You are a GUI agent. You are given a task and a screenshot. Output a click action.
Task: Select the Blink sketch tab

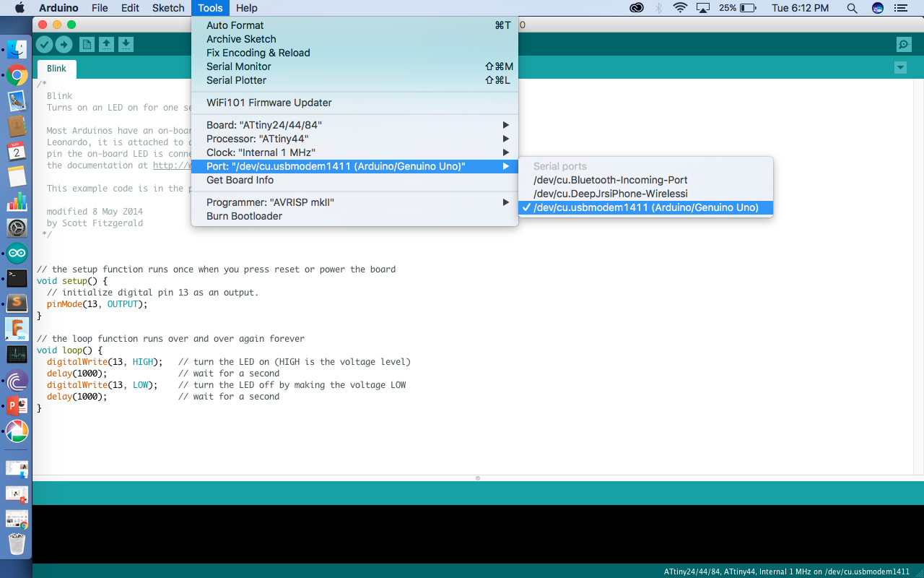point(56,69)
